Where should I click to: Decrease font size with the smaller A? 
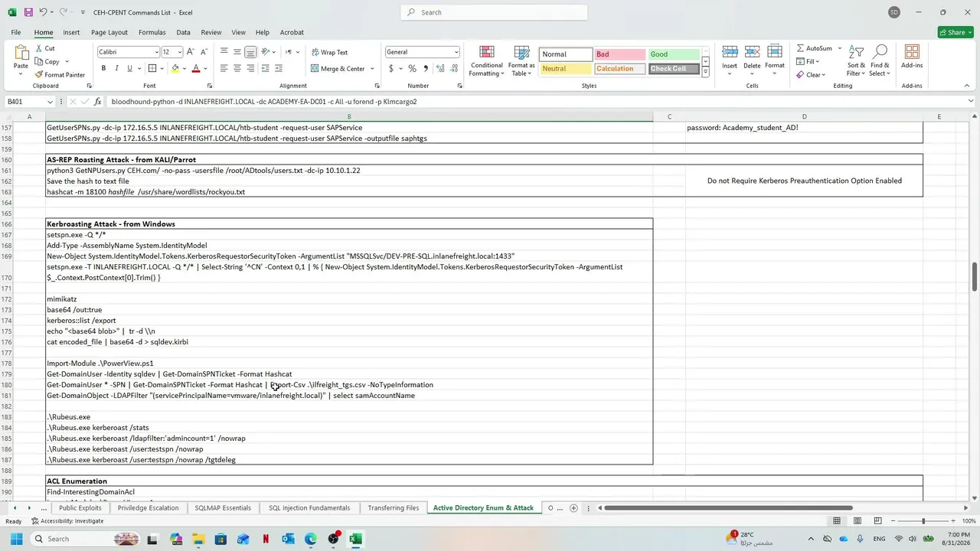point(204,52)
